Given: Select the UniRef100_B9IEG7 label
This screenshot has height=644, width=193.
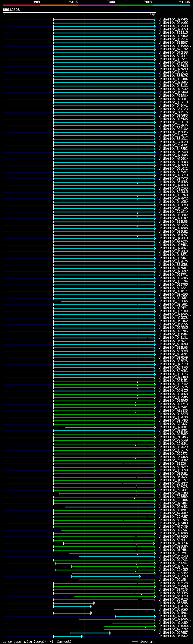Looking at the screenshot, I should pos(173,42).
